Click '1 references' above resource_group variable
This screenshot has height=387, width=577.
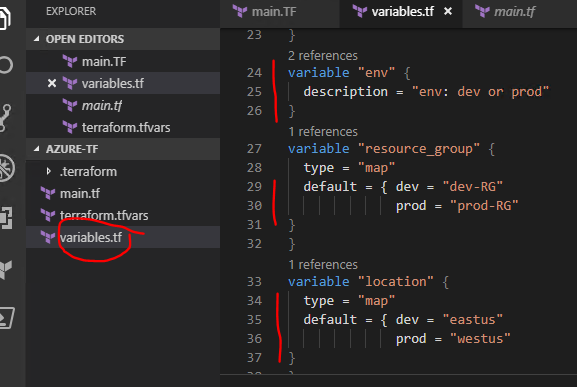323,132
